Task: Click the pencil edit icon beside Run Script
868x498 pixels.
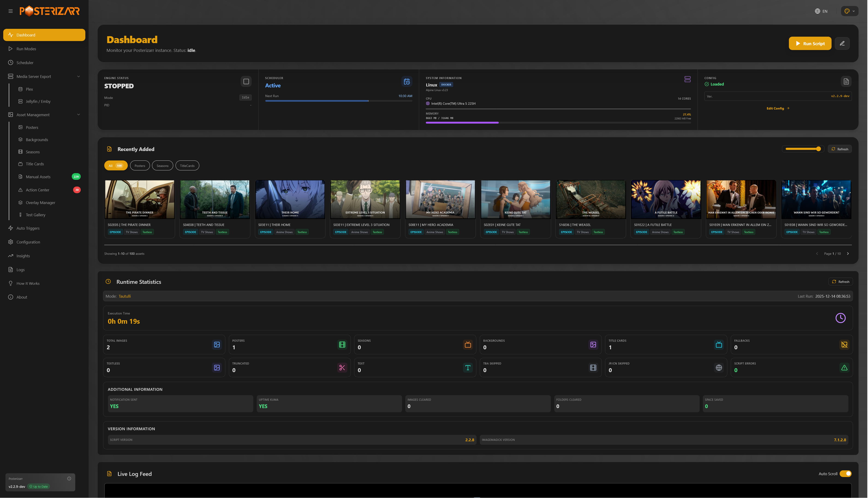Action: pos(842,43)
